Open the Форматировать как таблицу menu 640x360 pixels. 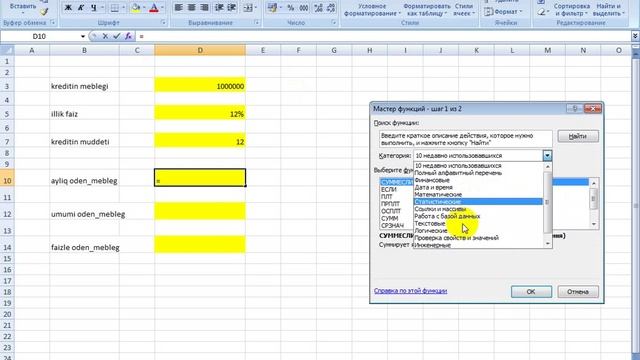tap(427, 10)
